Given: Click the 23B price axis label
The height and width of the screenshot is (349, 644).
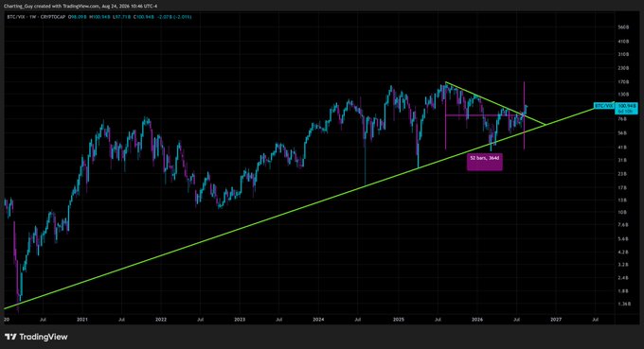Looking at the screenshot, I should click(622, 174).
